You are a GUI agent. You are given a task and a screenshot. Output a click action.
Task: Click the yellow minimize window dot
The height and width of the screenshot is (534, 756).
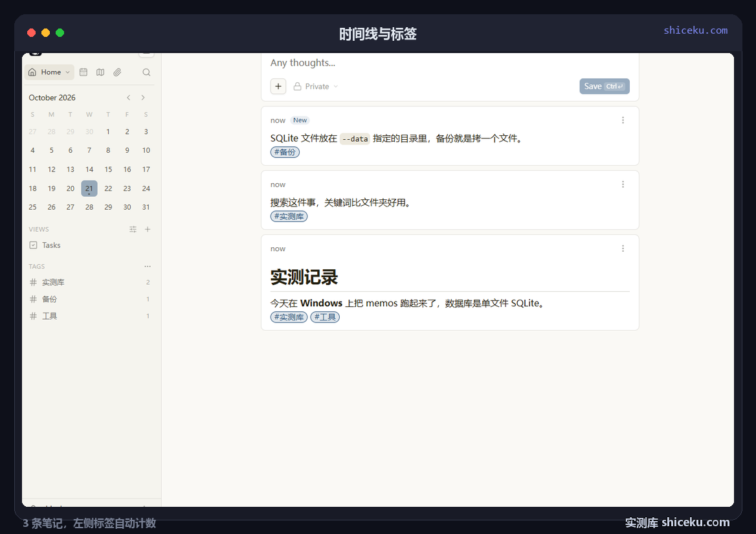(46, 33)
